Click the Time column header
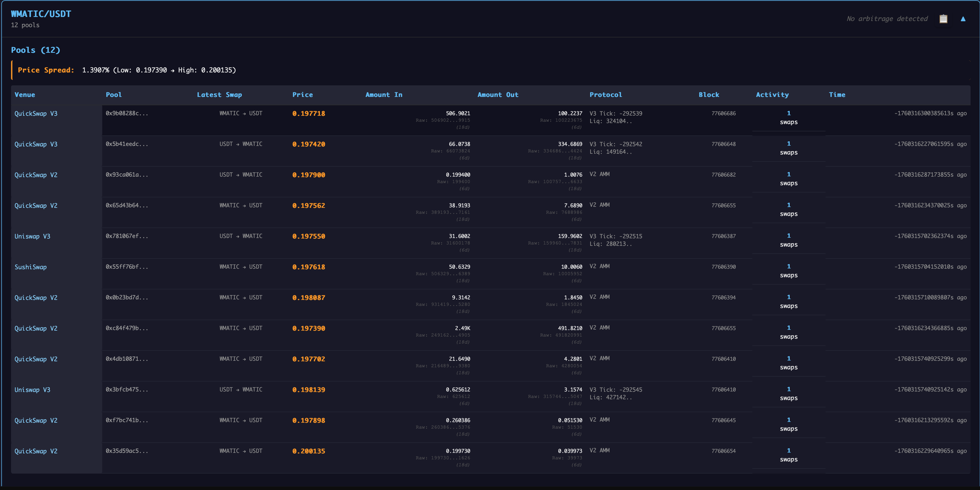This screenshot has width=980, height=490. click(837, 95)
